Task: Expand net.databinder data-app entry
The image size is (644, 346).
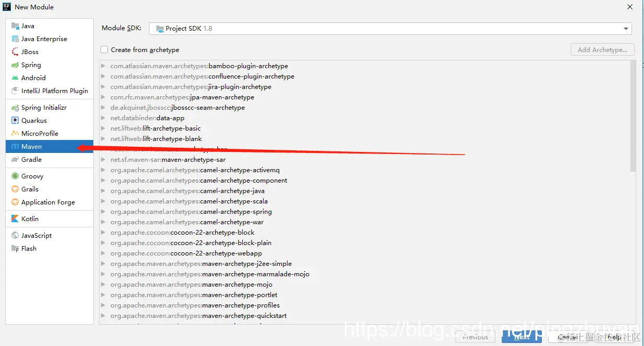Action: click(x=104, y=118)
